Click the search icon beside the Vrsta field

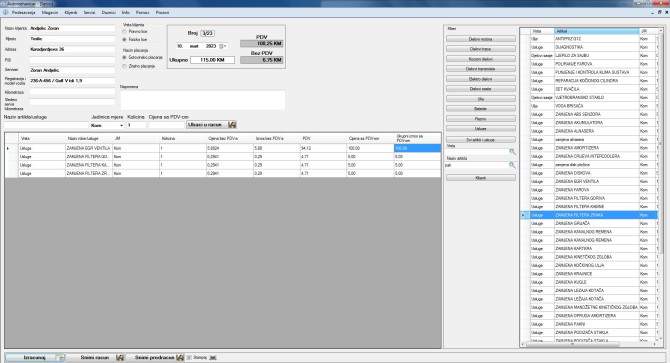[x=512, y=152]
